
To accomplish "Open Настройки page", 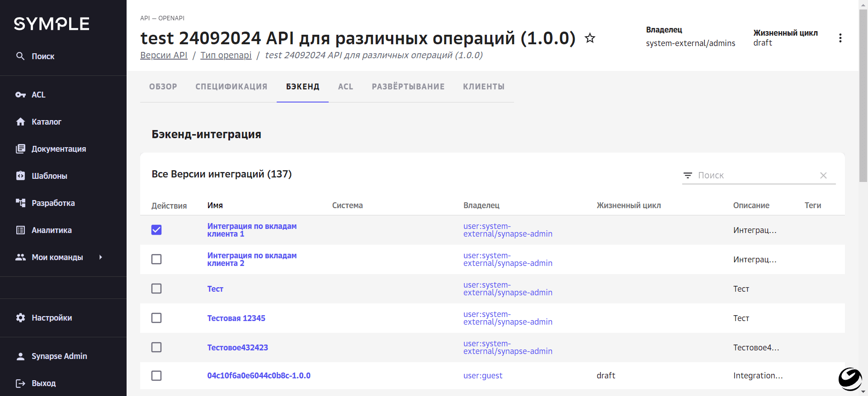I will (52, 318).
